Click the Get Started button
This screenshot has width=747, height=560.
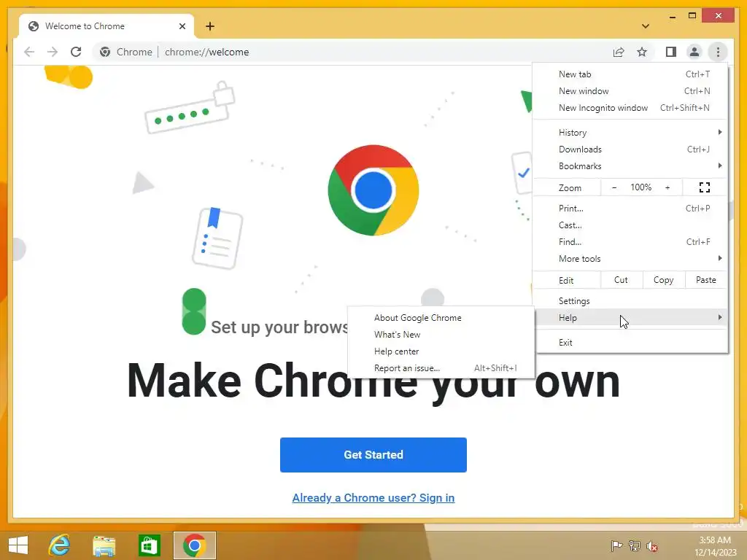373,455
